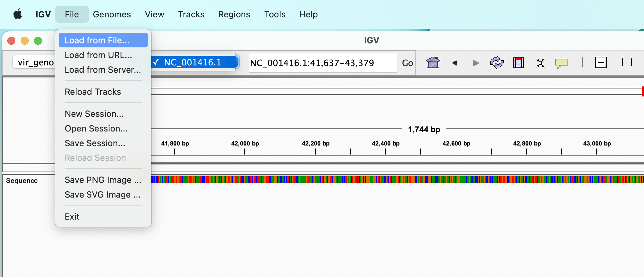Click the Go button

(x=407, y=63)
